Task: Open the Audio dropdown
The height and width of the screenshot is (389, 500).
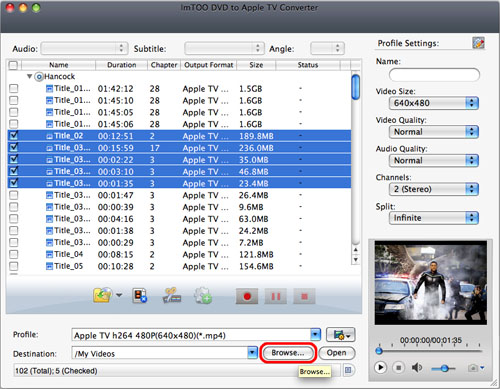Action: pyautogui.click(x=84, y=49)
